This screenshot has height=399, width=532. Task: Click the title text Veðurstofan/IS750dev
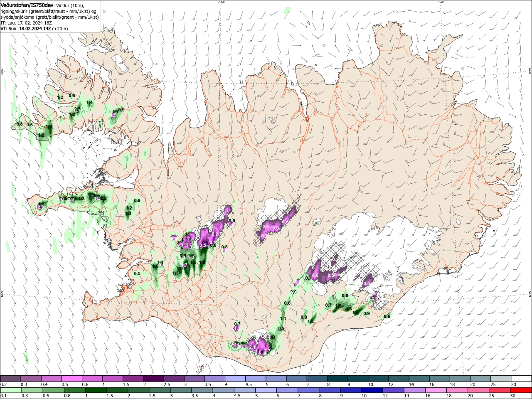coord(27,5)
